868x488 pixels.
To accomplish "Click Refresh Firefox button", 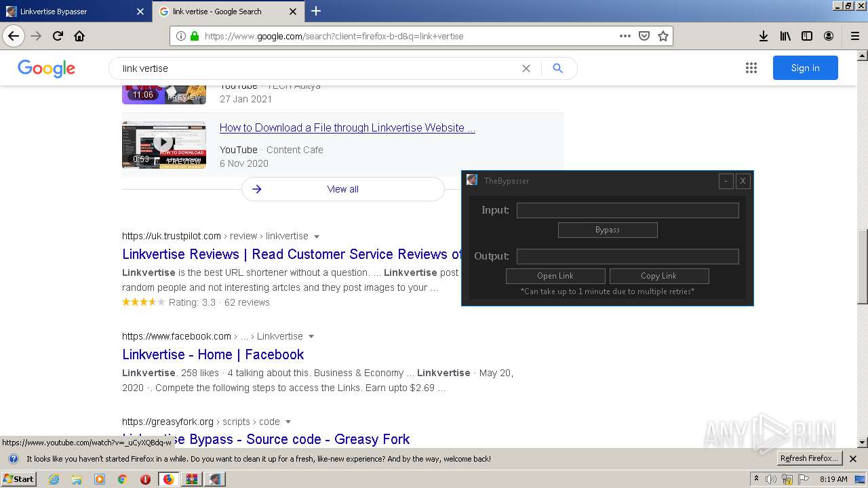I will click(810, 459).
